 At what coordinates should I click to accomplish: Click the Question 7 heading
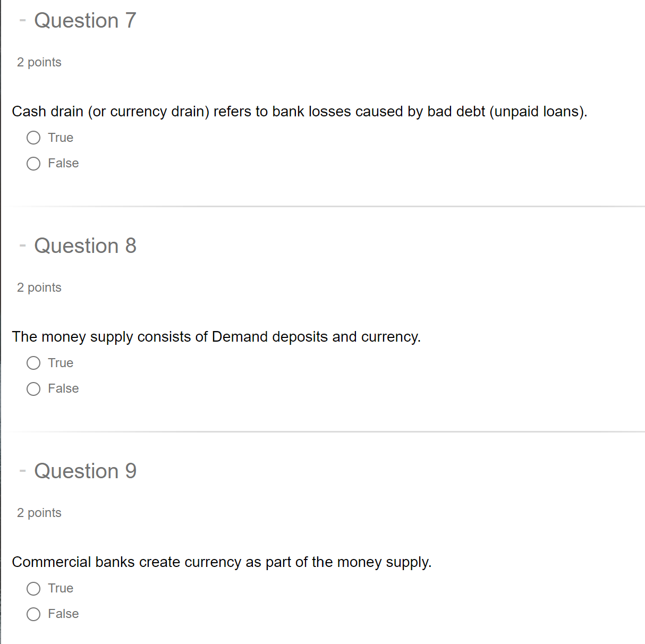click(85, 20)
